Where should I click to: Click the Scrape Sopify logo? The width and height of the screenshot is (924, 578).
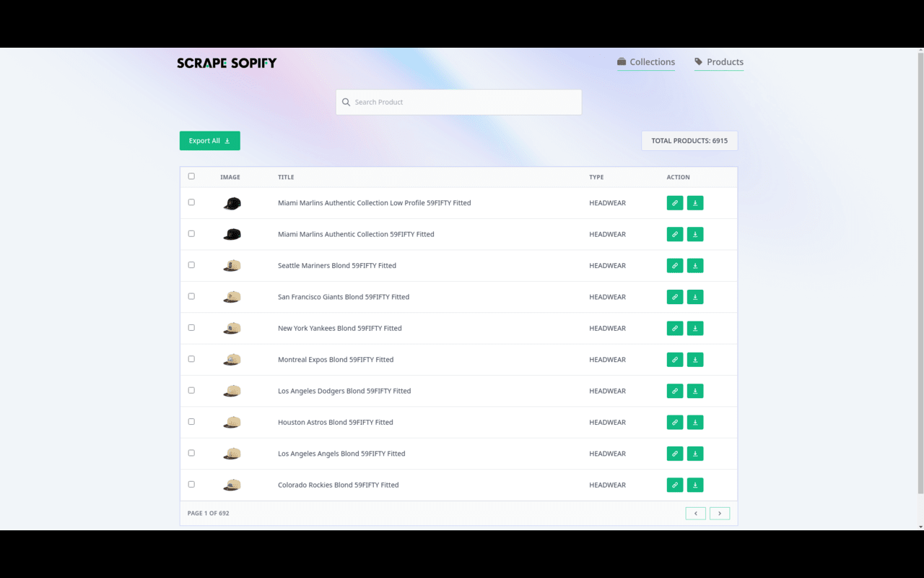click(227, 63)
